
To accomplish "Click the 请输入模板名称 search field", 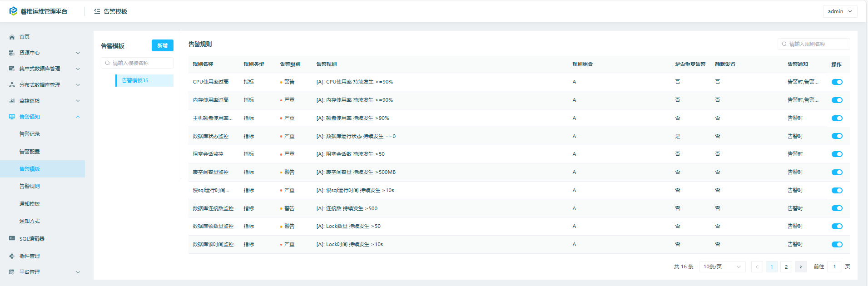I will click(137, 63).
